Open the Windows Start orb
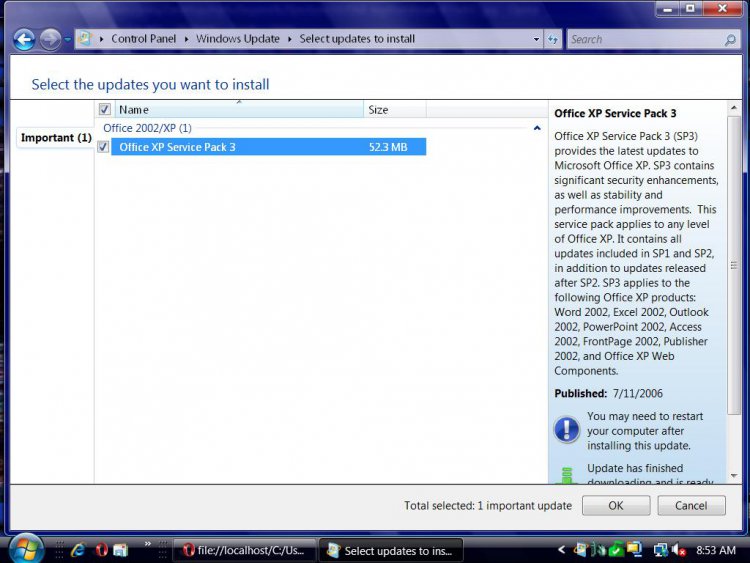The width and height of the screenshot is (750, 563). click(25, 549)
